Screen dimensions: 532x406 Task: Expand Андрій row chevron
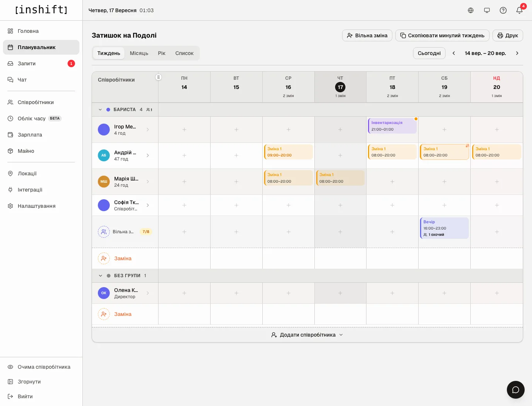pyautogui.click(x=148, y=155)
